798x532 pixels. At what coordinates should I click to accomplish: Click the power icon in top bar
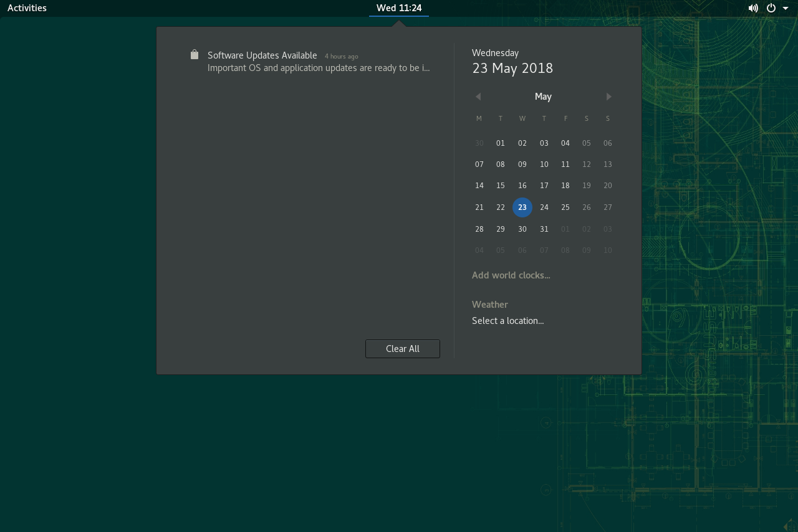(771, 8)
